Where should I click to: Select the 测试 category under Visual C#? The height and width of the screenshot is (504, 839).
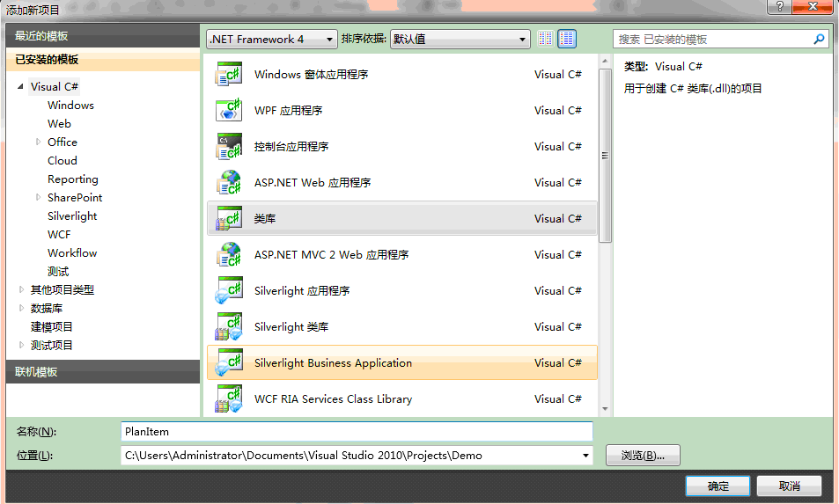(58, 272)
